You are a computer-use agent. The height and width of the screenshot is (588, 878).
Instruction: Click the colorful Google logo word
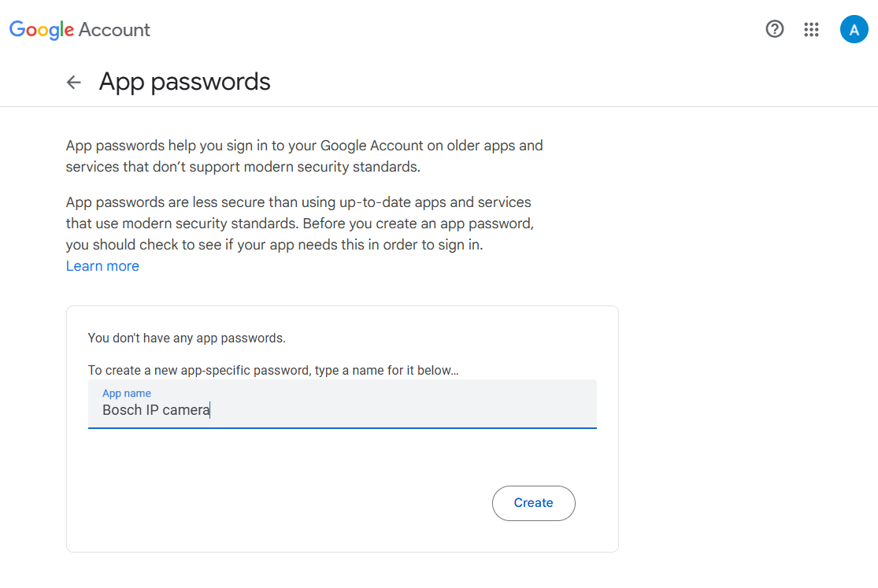click(41, 30)
